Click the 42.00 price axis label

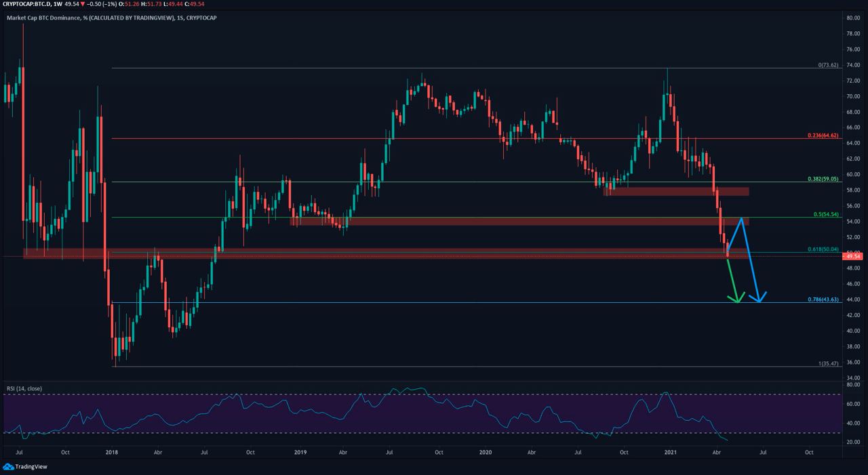click(x=852, y=315)
